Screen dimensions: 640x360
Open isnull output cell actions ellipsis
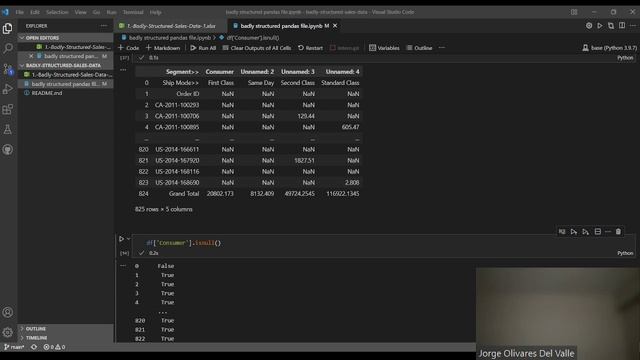(x=123, y=265)
